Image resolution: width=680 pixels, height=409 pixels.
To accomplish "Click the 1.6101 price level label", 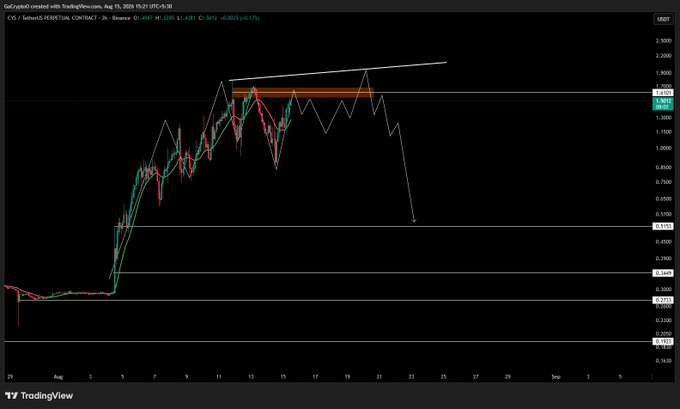I will pyautogui.click(x=664, y=93).
